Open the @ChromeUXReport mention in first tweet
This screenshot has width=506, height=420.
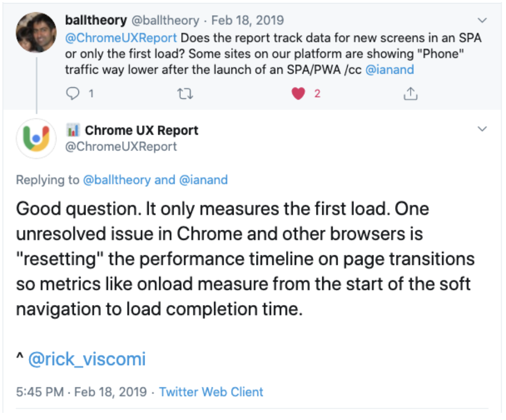pyautogui.click(x=121, y=38)
